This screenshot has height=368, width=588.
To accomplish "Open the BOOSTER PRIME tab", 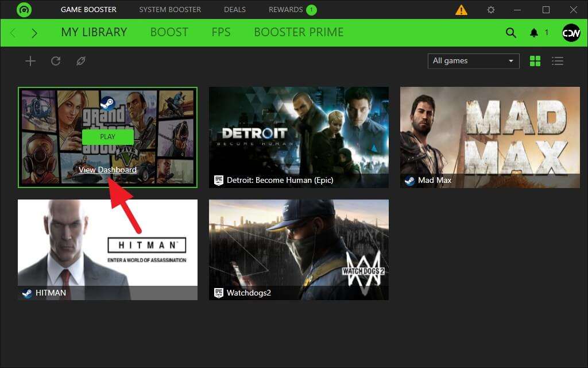I will (x=298, y=33).
